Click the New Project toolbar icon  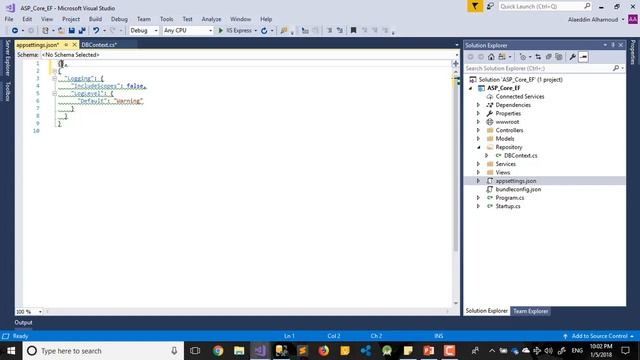pyautogui.click(x=45, y=31)
